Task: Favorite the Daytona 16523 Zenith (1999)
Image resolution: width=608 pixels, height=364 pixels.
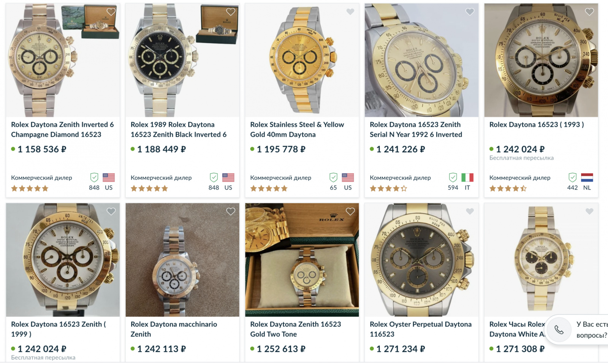Action: pos(111,211)
